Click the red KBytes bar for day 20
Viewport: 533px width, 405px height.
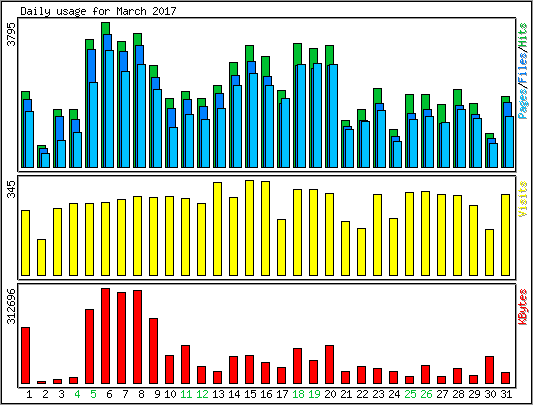tap(329, 365)
